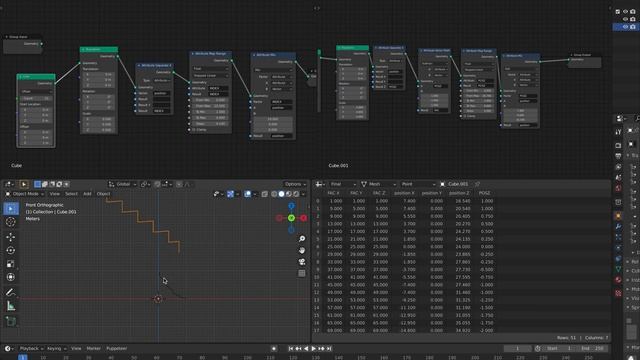Open the Object Mode dropdown

tap(24, 194)
